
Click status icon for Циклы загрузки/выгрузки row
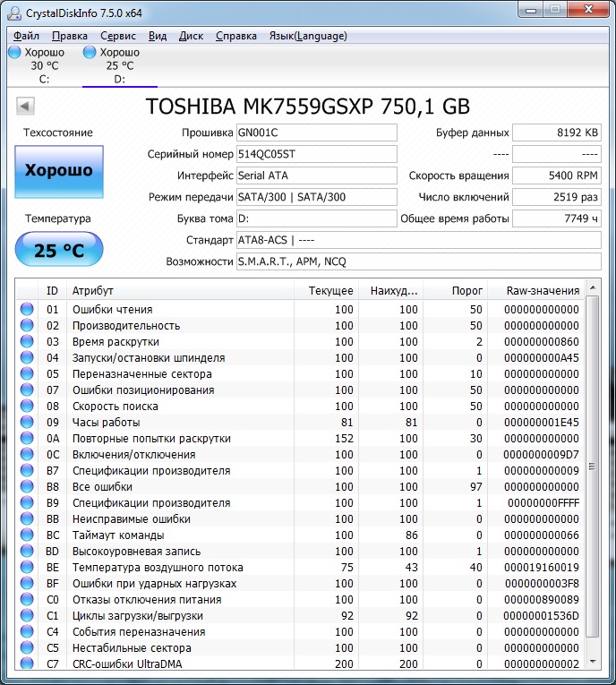[27, 615]
